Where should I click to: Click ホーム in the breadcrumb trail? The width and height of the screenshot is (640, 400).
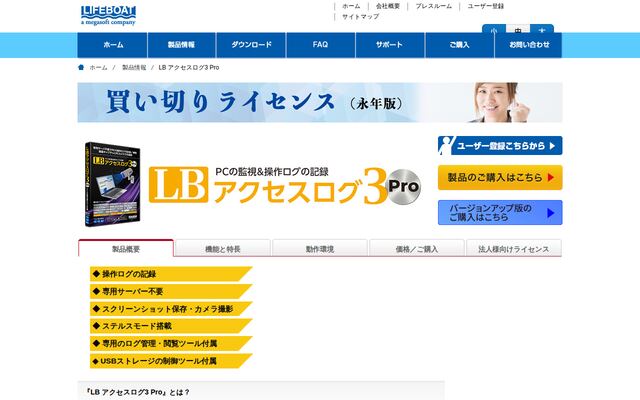pyautogui.click(x=98, y=67)
